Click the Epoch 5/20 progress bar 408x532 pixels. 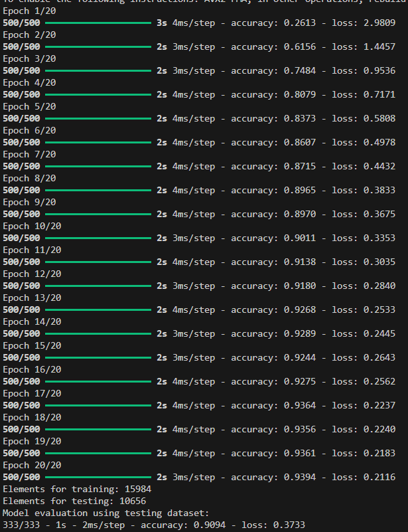click(98, 119)
